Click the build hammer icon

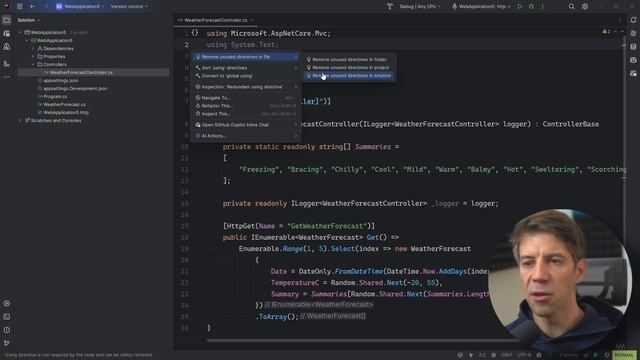[x=389, y=7]
